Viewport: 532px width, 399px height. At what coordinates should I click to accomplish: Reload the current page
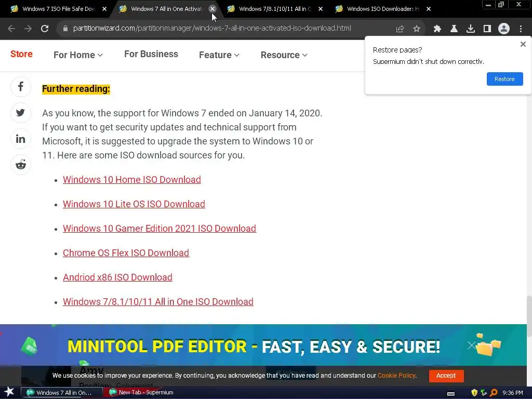[x=45, y=29]
